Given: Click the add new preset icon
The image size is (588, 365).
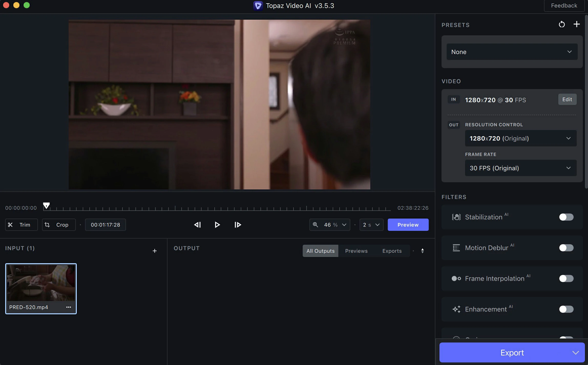Looking at the screenshot, I should [x=577, y=24].
